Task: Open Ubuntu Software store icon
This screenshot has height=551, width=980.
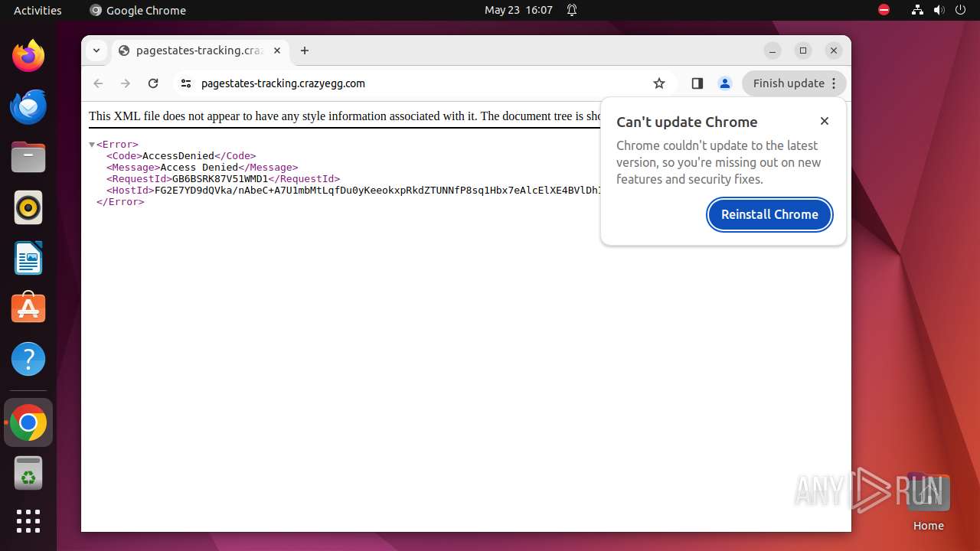Action: point(28,308)
